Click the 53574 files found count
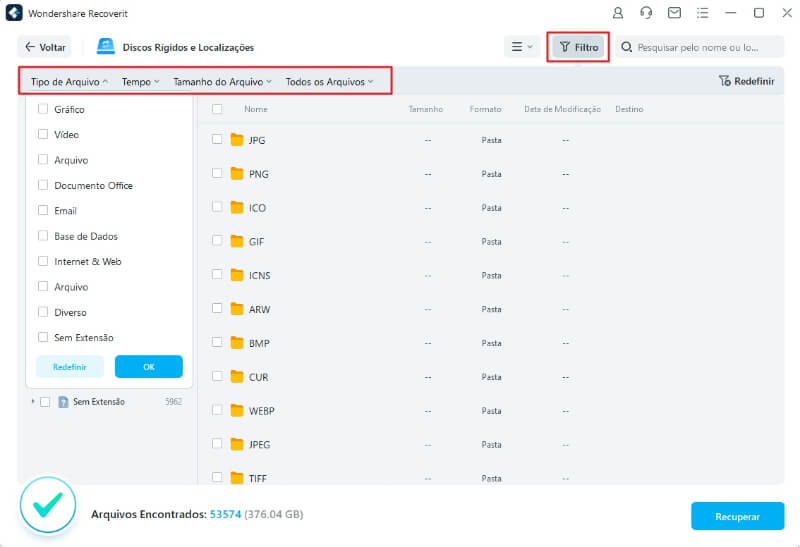The image size is (800, 547). click(x=225, y=514)
